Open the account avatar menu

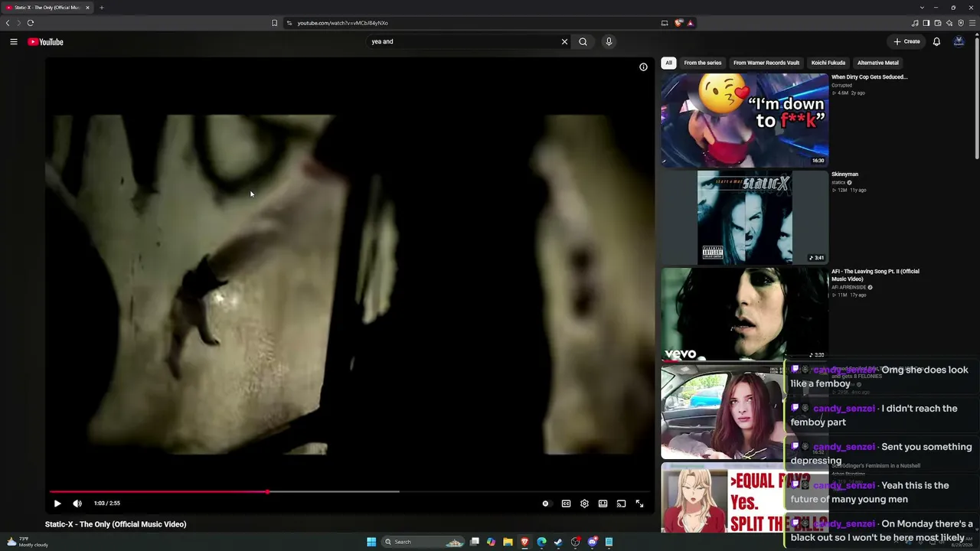959,42
